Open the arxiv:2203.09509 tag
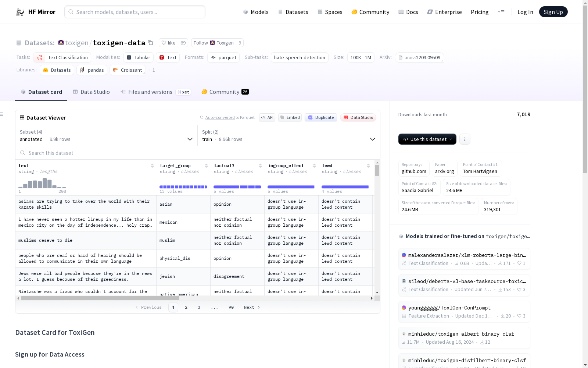Image resolution: width=588 pixels, height=368 pixels. tap(419, 57)
